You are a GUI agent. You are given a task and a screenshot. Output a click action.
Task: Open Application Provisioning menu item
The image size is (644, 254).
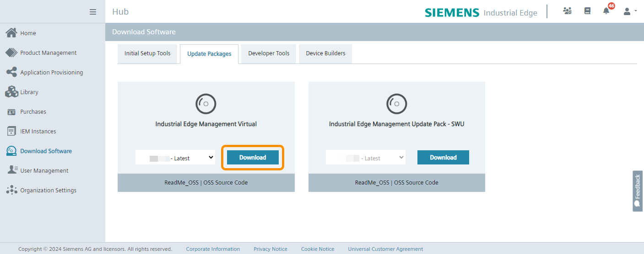tap(53, 72)
